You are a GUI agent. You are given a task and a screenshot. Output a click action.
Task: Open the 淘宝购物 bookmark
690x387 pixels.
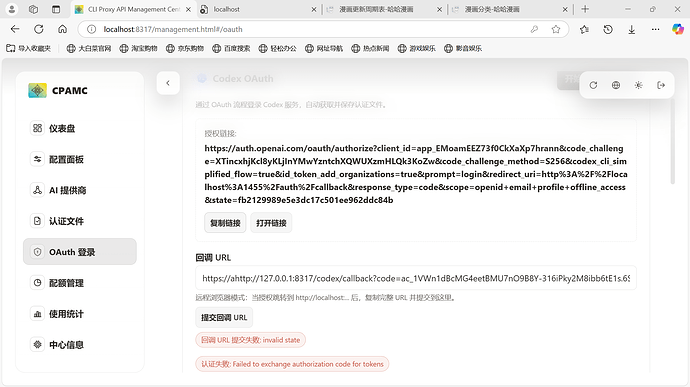[x=139, y=48]
